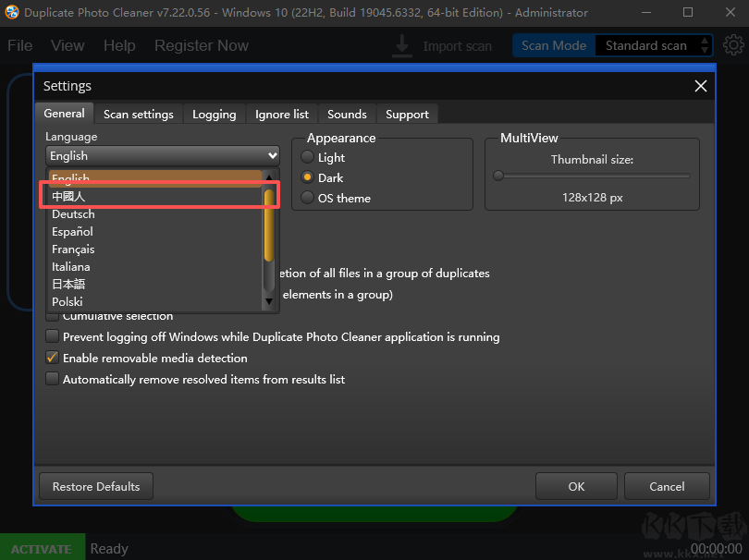The height and width of the screenshot is (560, 749).
Task: Enable automatically remove resolved items
Action: [53, 379]
